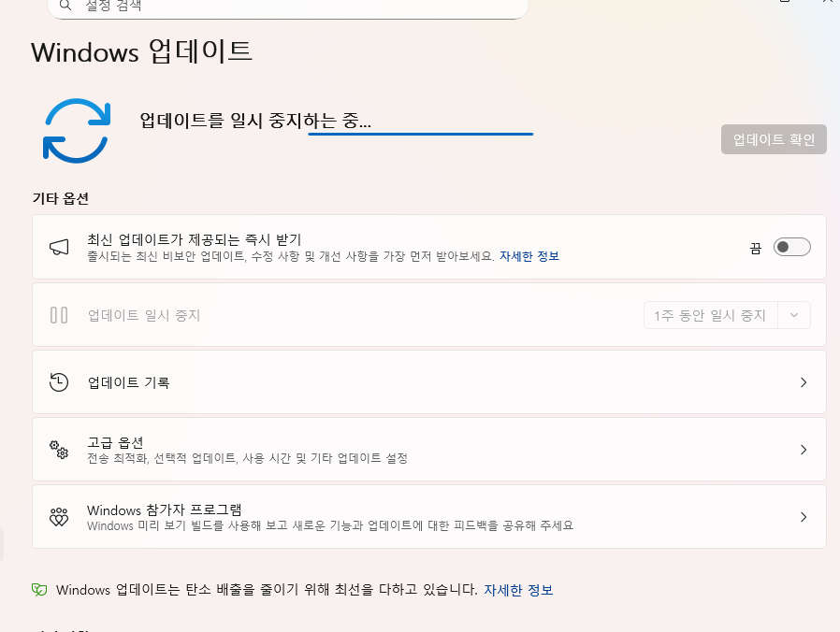Open 자세한 정보 link under 최신 업데이트
840x632 pixels.
click(529, 256)
